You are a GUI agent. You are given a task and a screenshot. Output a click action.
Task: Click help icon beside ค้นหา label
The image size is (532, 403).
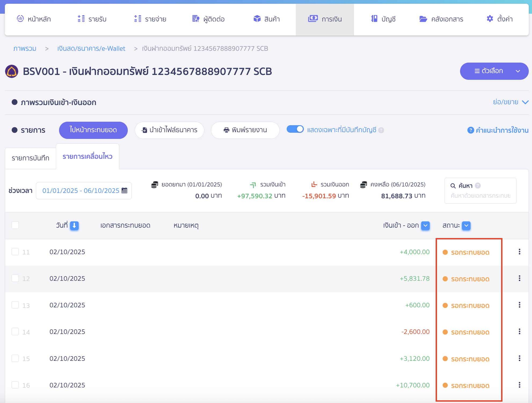[478, 186]
